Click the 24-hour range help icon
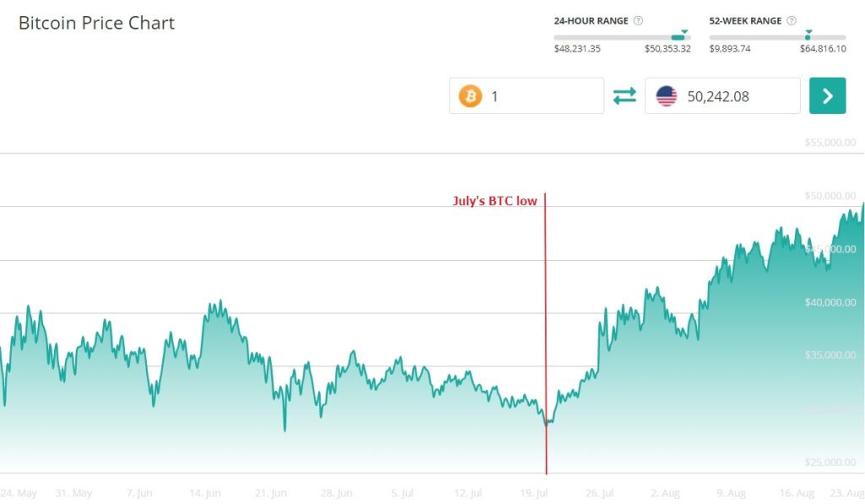 coord(639,21)
